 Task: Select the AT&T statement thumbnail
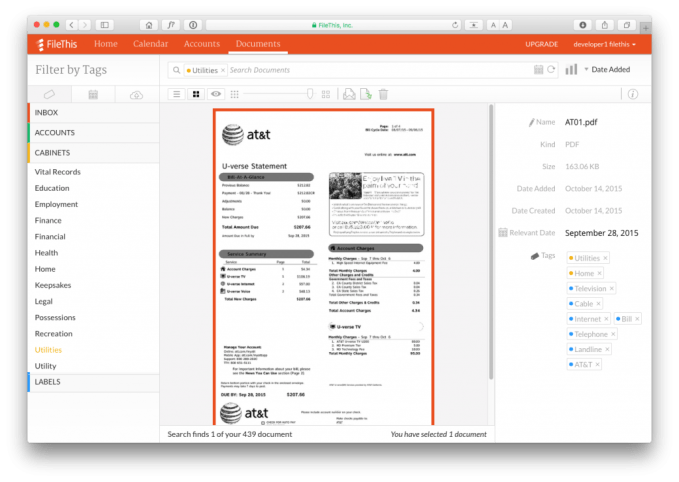(x=323, y=267)
